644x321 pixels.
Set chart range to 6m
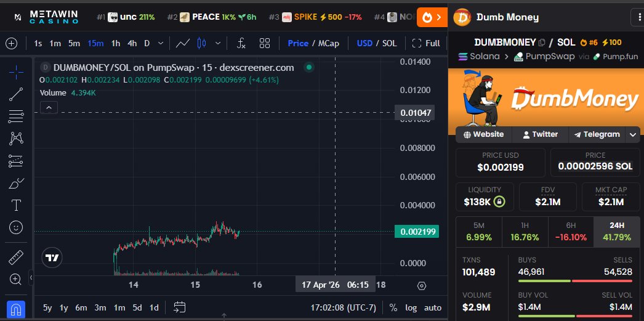(81, 307)
